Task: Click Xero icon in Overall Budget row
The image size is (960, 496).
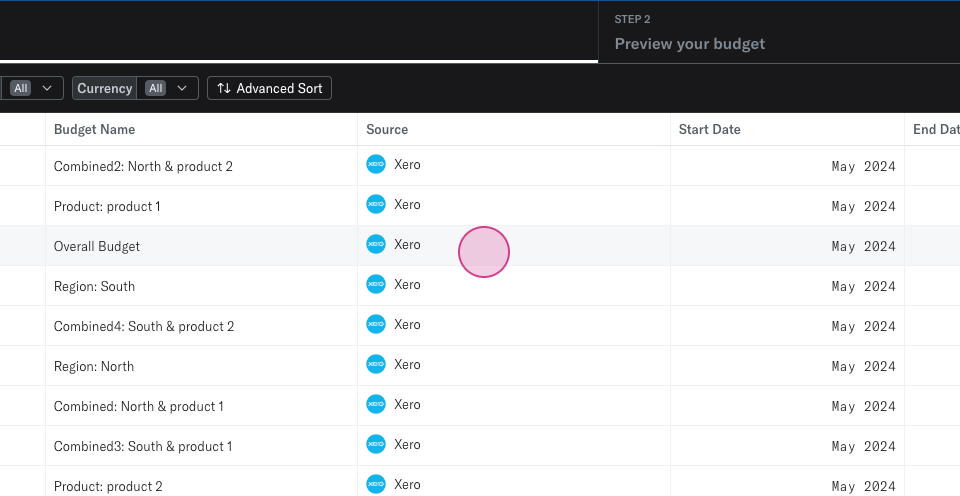Action: [376, 245]
